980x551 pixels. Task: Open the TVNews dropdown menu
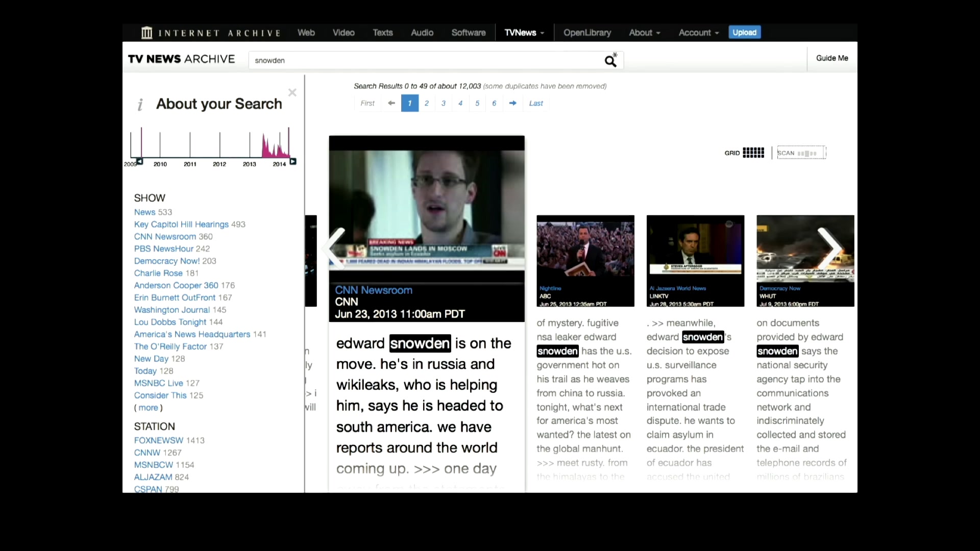524,33
